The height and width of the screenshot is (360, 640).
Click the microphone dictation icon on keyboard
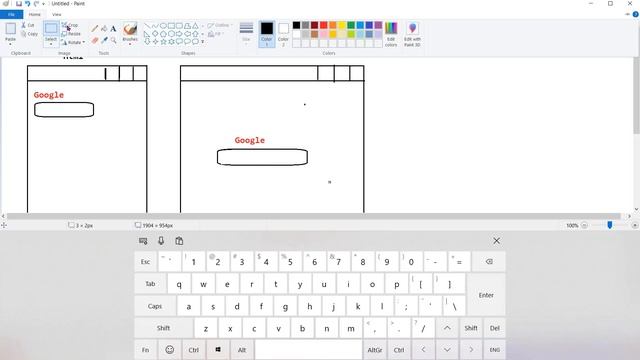(x=161, y=241)
